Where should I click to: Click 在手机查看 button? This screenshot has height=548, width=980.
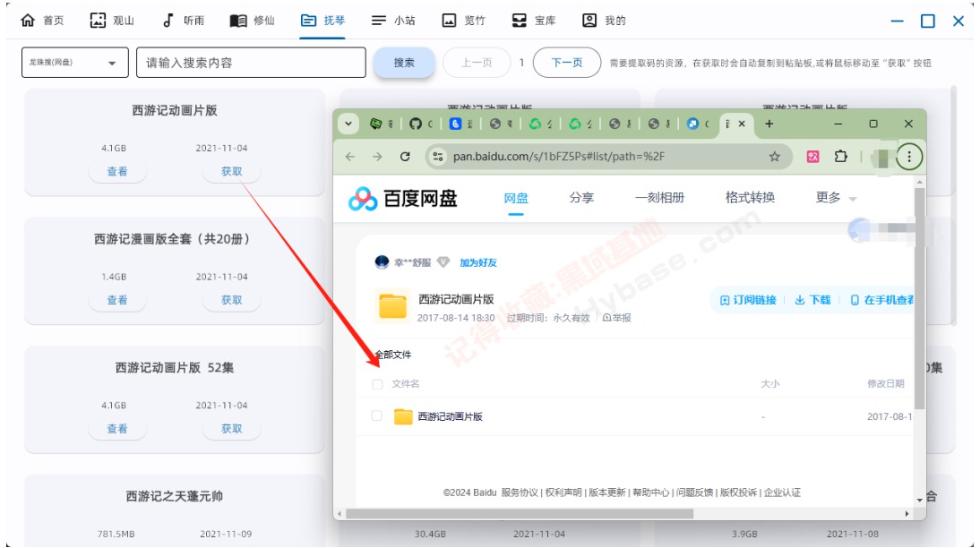[x=881, y=300]
